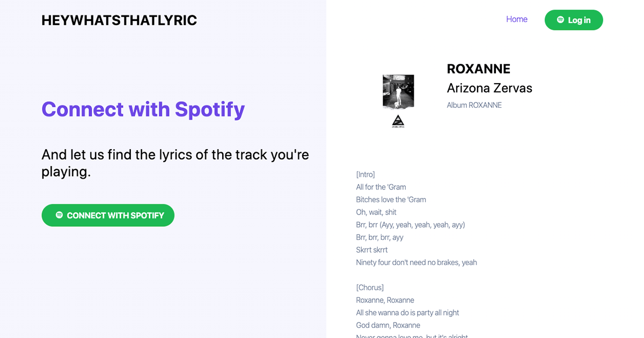This screenshot has width=644, height=338.
Task: Click the ROXANNE album artwork
Action: (398, 91)
